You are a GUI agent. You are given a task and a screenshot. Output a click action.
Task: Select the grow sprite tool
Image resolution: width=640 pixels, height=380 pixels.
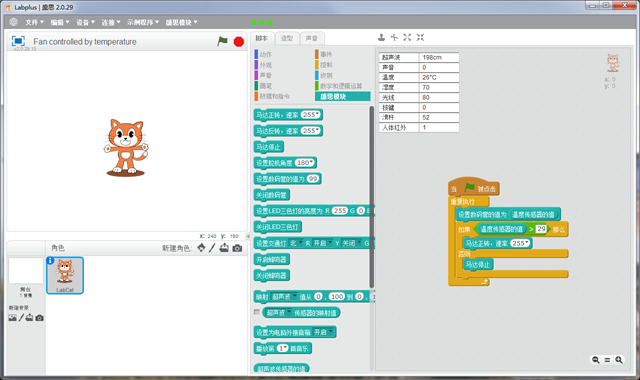[407, 38]
